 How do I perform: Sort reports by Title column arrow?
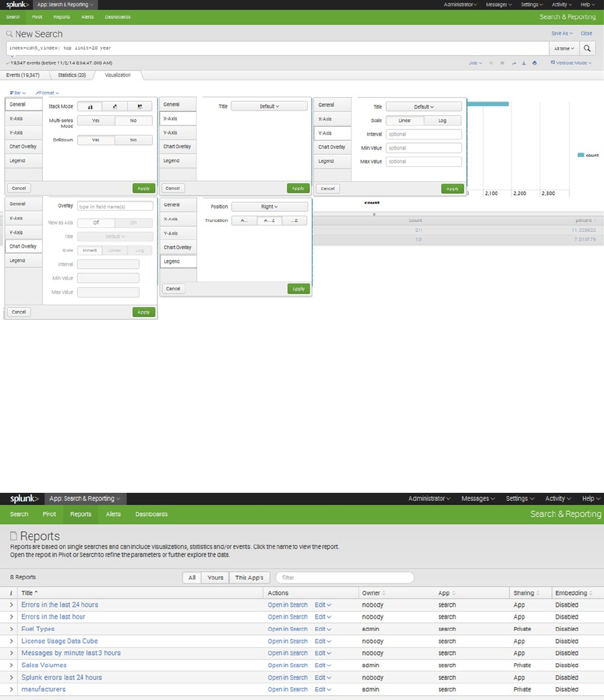pos(36,593)
